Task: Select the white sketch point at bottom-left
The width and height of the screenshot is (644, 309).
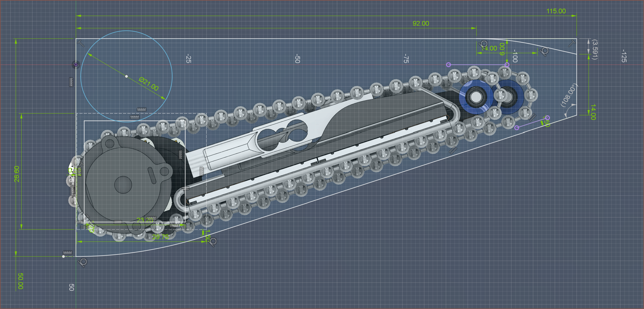Action: [63, 256]
